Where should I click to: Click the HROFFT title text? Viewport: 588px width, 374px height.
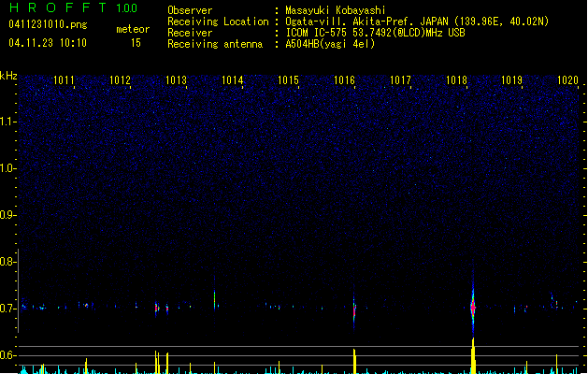tap(58, 7)
